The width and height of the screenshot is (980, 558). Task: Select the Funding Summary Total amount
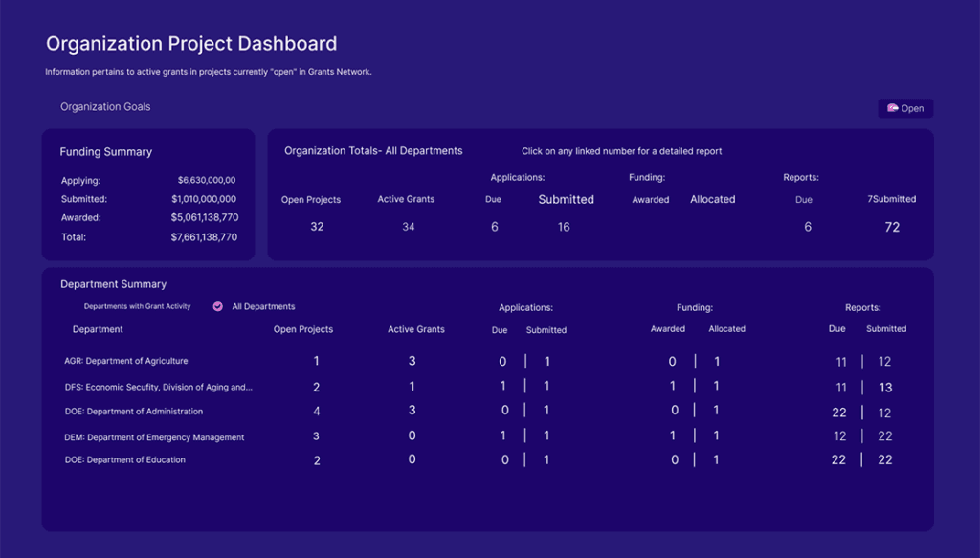click(204, 236)
